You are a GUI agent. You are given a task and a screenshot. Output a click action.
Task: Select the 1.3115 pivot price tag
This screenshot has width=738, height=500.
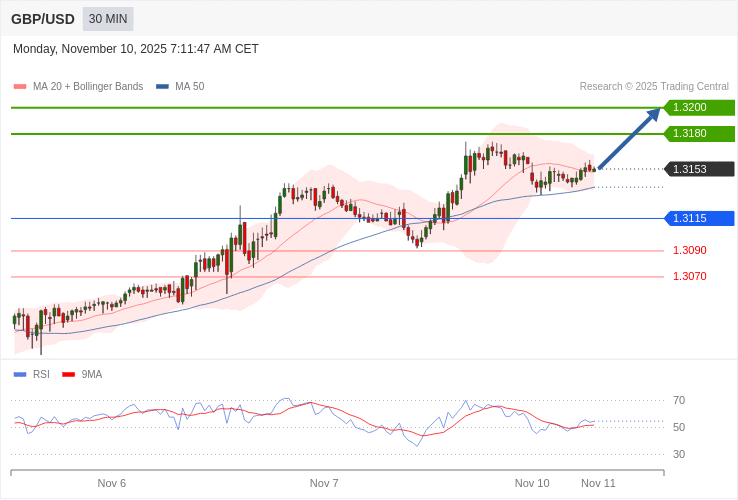(699, 218)
